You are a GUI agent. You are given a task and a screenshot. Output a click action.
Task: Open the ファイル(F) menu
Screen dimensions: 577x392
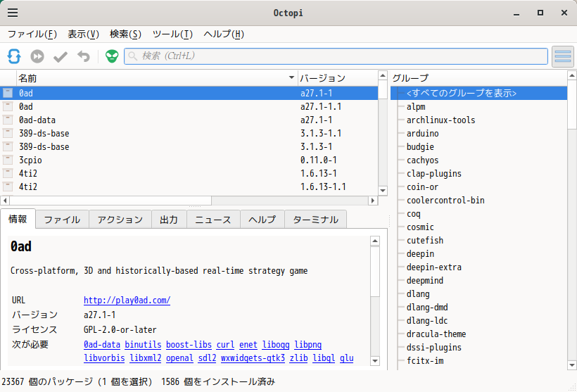click(x=32, y=34)
